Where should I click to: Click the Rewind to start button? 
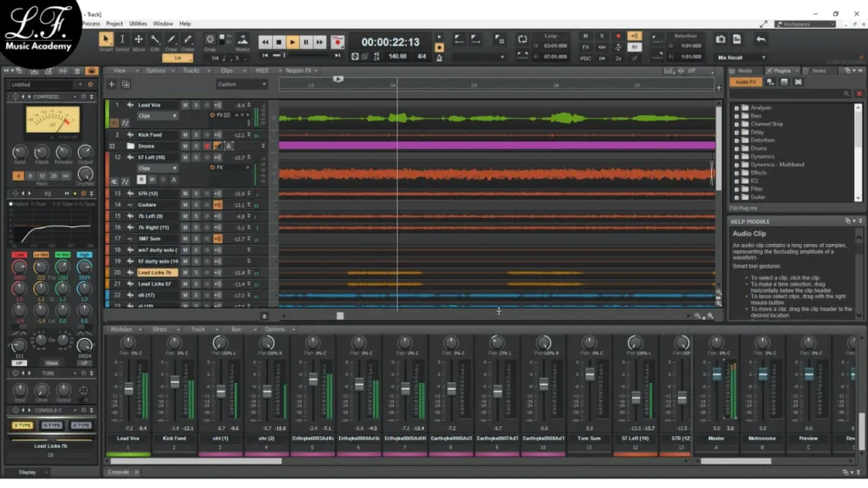[x=264, y=42]
